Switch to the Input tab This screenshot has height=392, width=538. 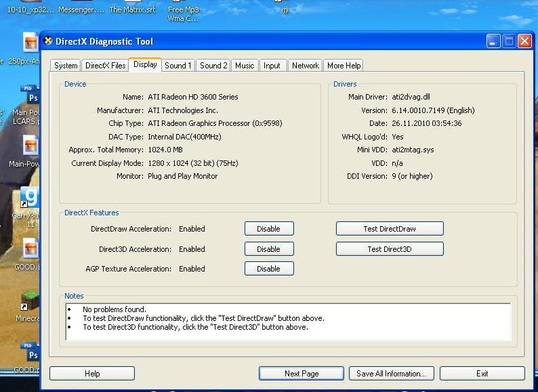coord(272,66)
